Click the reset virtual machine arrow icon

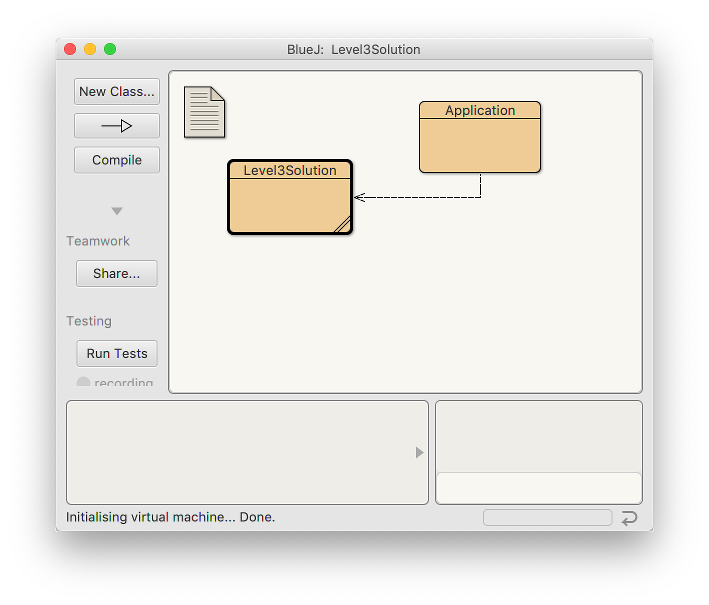tap(629, 517)
